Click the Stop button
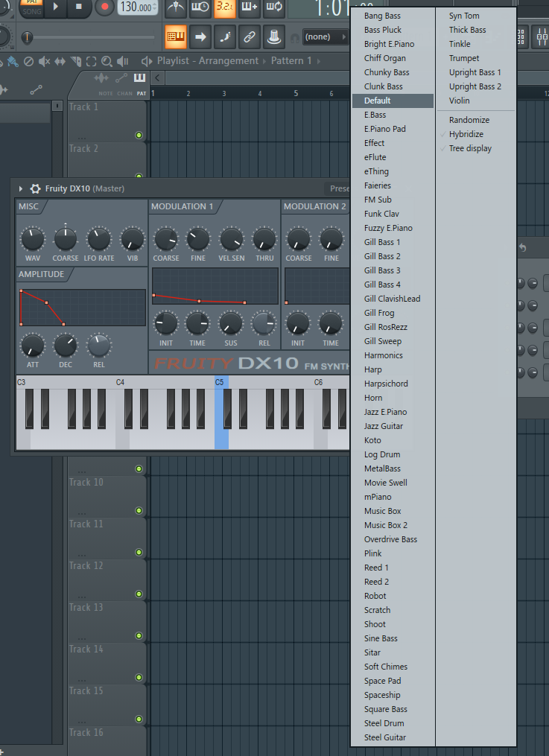Image resolution: width=549 pixels, height=756 pixels. tap(78, 7)
